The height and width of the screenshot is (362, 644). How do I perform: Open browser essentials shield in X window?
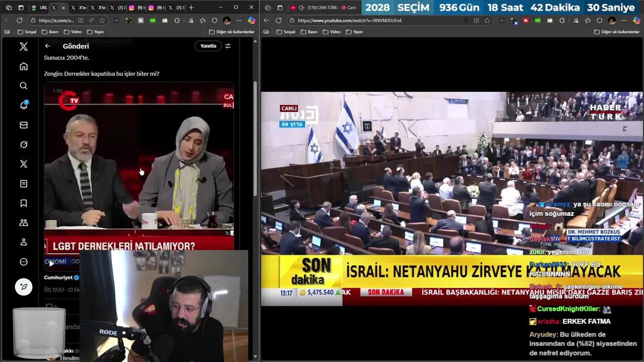click(214, 21)
